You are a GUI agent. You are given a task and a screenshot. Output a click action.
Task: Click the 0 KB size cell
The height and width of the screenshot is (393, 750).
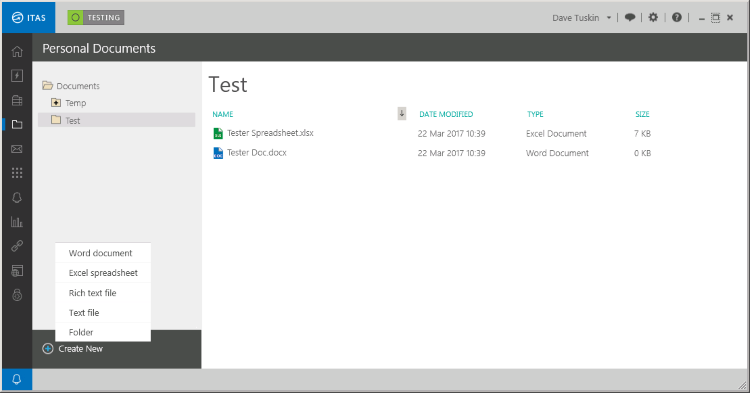coord(642,153)
